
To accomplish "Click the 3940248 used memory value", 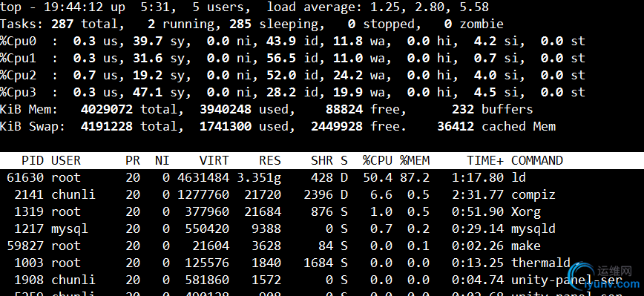I will 226,109.
